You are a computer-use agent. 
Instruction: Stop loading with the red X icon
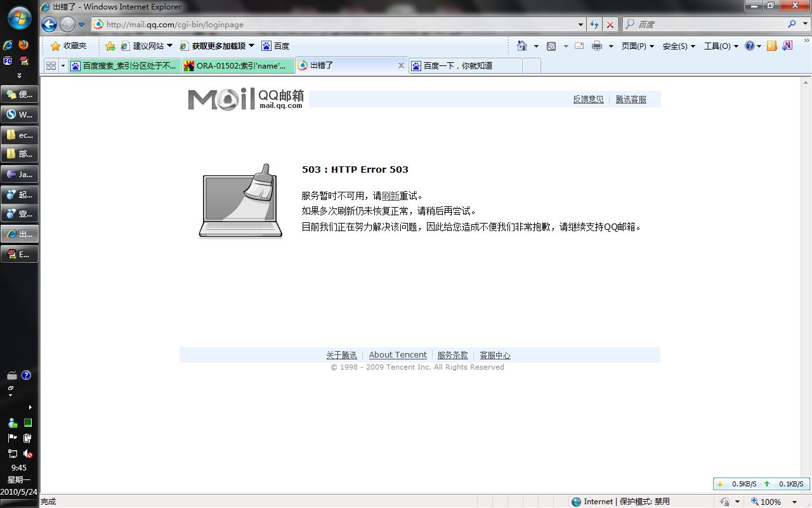point(610,24)
